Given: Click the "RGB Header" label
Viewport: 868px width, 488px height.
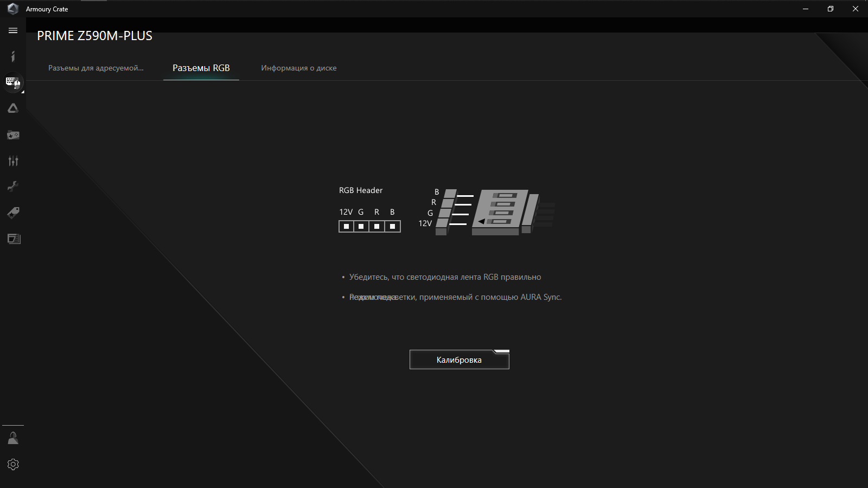Looking at the screenshot, I should [361, 190].
